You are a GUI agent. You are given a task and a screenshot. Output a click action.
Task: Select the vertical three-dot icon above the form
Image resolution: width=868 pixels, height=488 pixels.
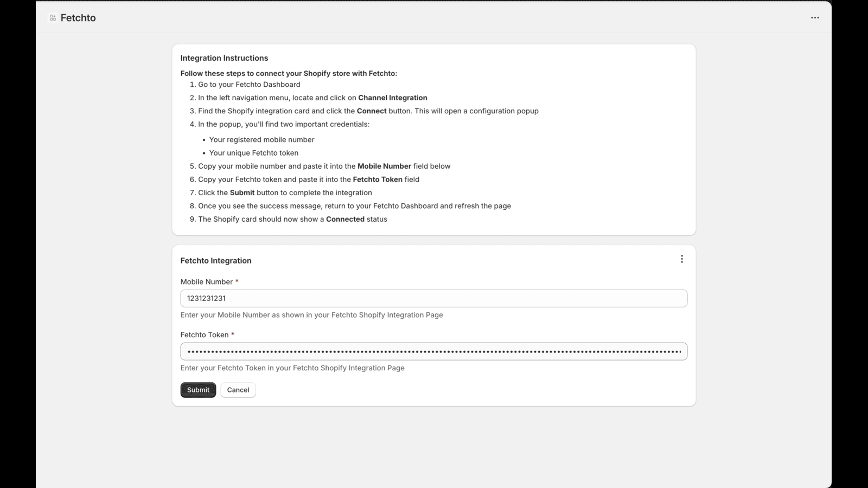[x=682, y=259]
